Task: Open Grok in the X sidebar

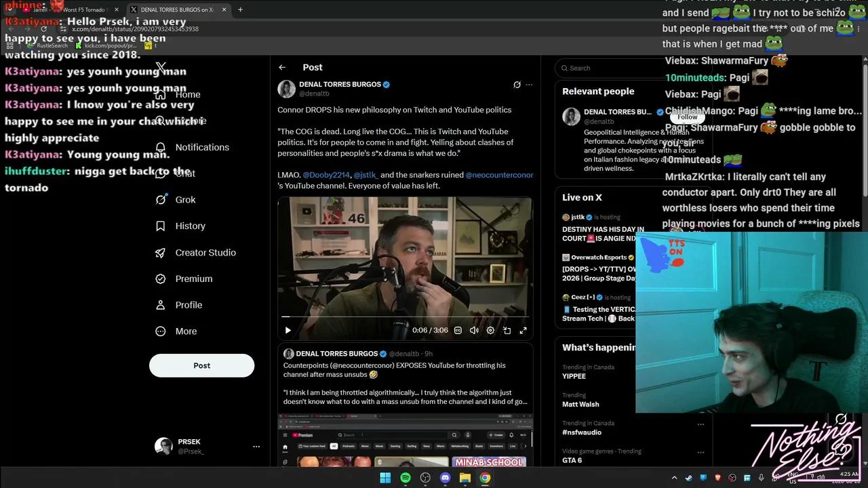Action: coord(176,200)
